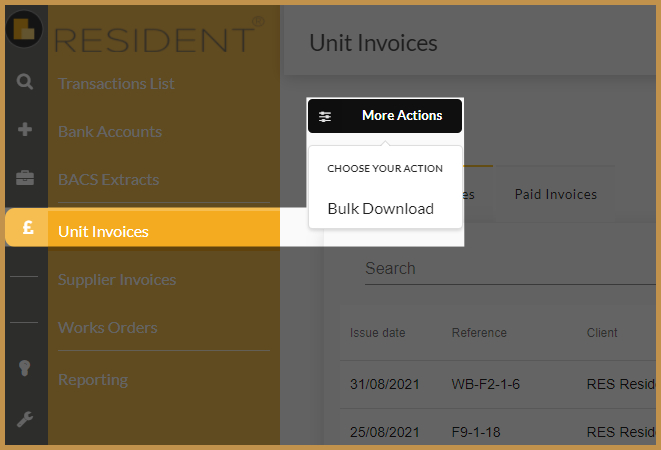
Task: Navigate to Supplier Invoices
Action: [117, 280]
